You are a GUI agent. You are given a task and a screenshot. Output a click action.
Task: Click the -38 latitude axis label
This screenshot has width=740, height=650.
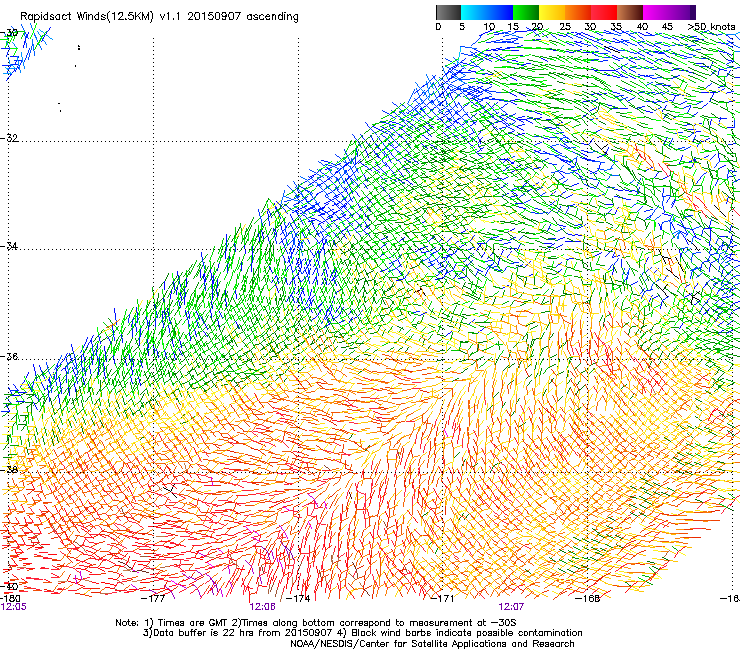coord(9,470)
